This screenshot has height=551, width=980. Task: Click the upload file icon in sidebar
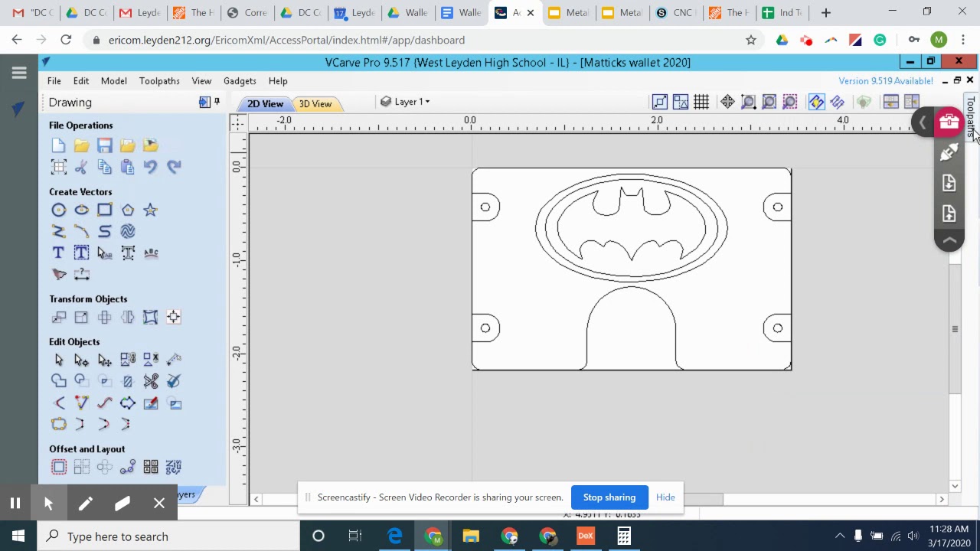coord(949,214)
